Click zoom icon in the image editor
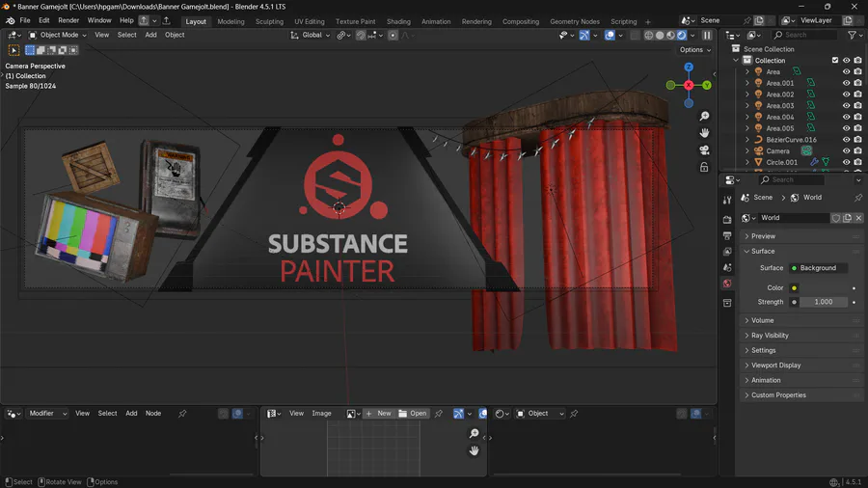Viewport: 868px width, 488px height. click(474, 433)
